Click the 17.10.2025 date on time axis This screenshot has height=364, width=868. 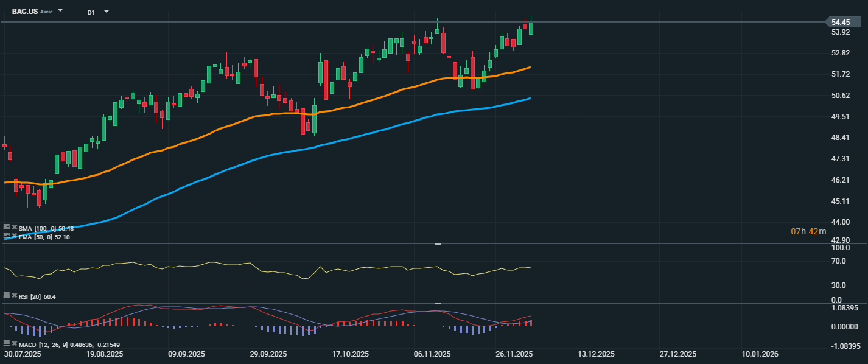(350, 354)
